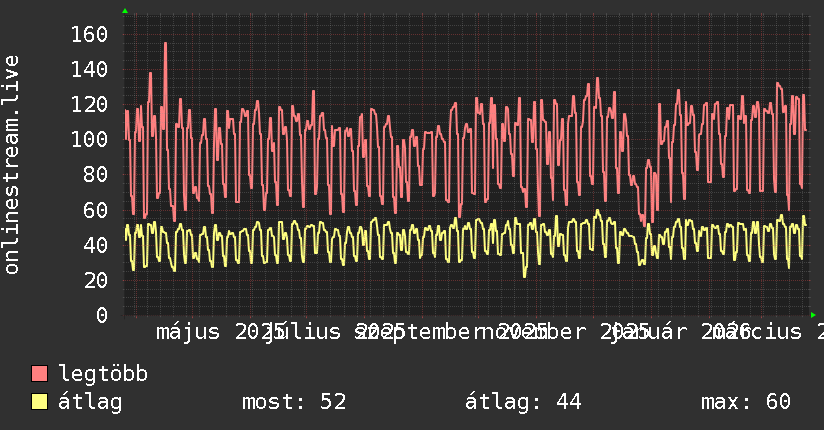The width and height of the screenshot is (824, 430).
Task: Click the lowest yellow dip near 22
Action: 524,275
